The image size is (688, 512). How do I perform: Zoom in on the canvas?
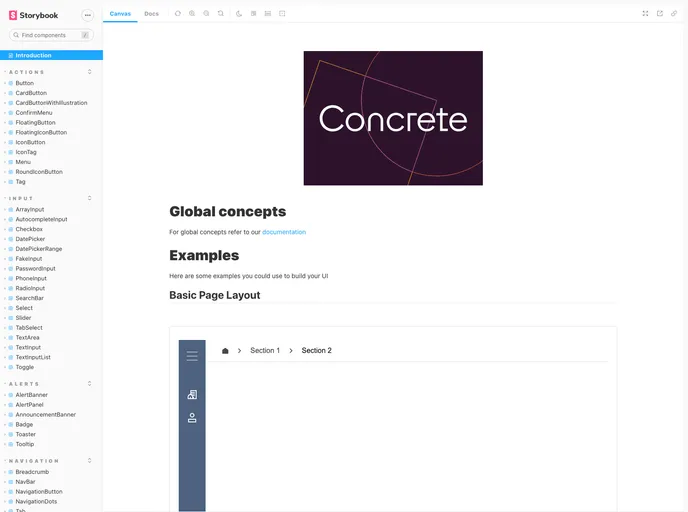click(192, 14)
